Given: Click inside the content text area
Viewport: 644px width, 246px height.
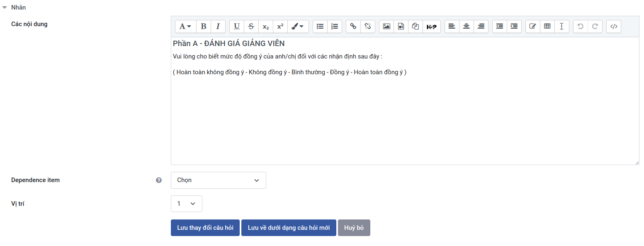Looking at the screenshot, I should pyautogui.click(x=404, y=120).
